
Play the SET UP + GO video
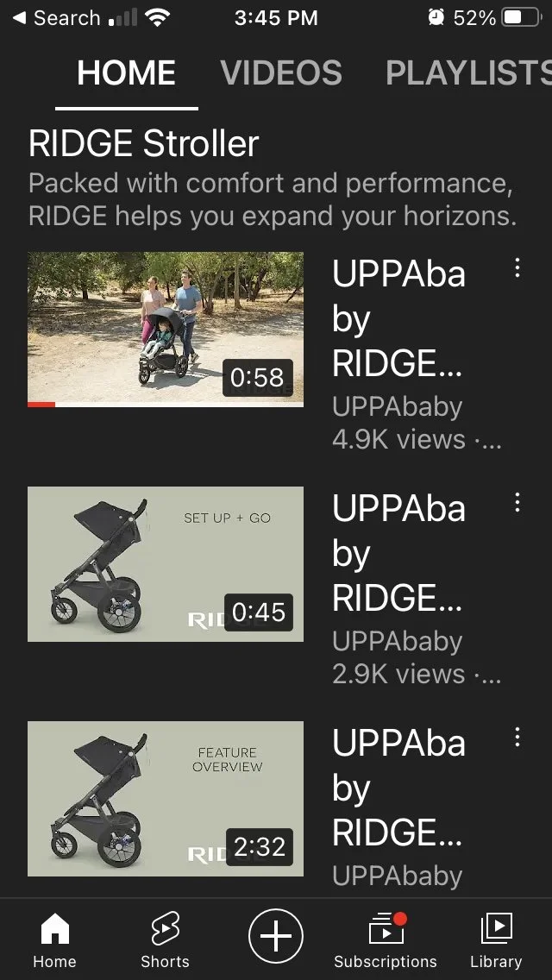166,563
